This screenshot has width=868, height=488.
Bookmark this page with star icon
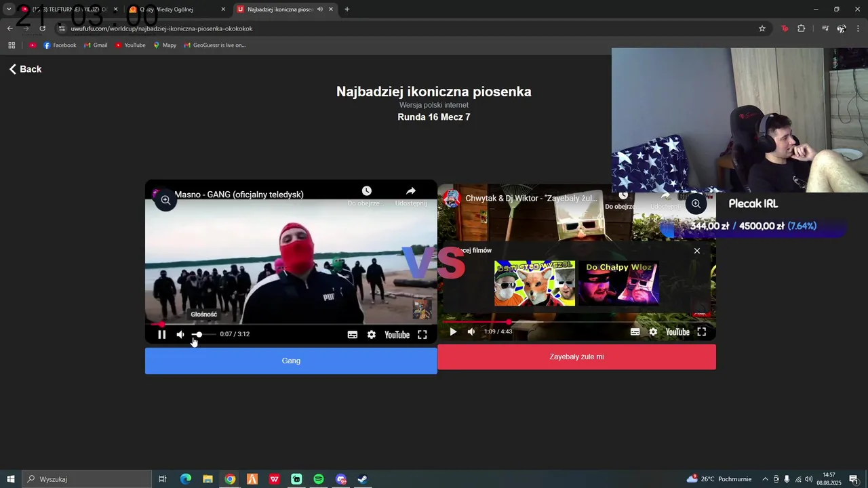tap(762, 28)
